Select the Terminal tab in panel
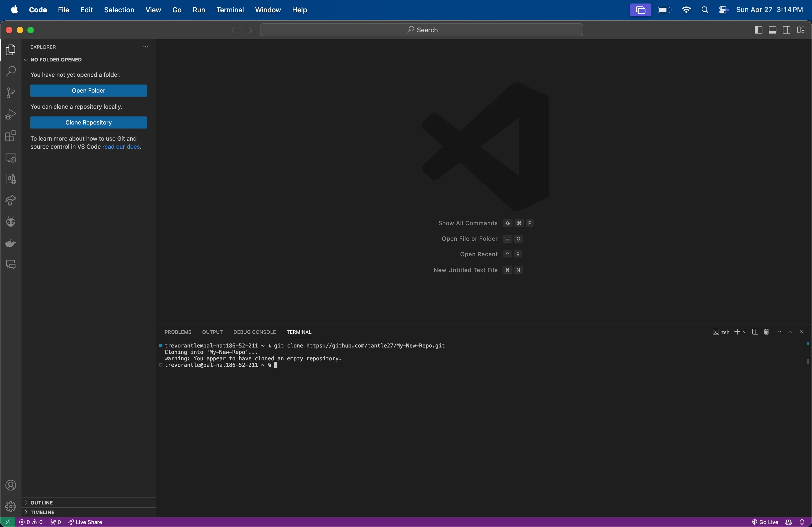The width and height of the screenshot is (812, 527). pyautogui.click(x=299, y=332)
